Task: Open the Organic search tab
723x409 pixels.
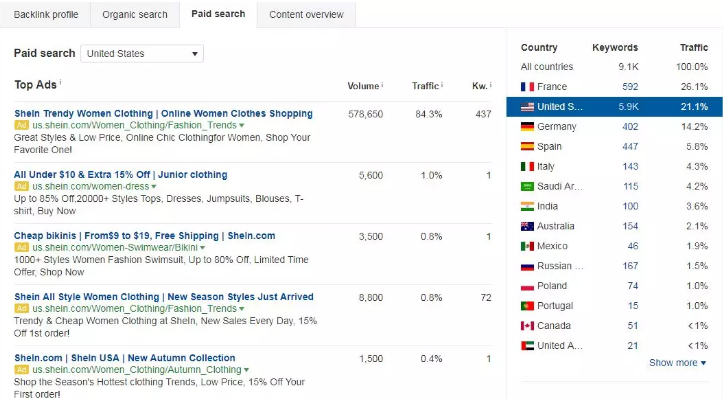Action: pyautogui.click(x=135, y=15)
